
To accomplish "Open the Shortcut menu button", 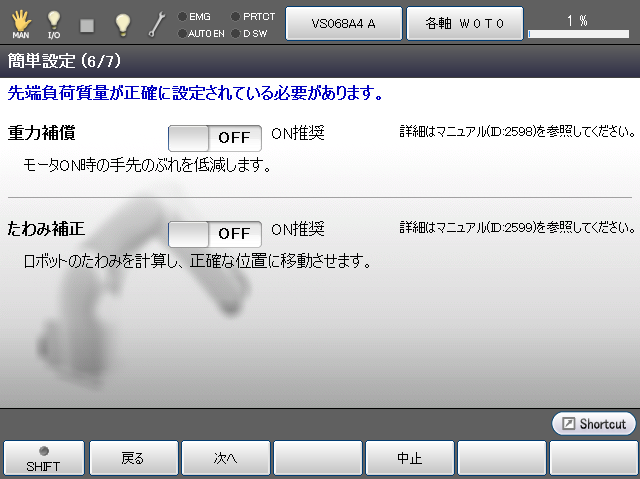I will pos(594,424).
